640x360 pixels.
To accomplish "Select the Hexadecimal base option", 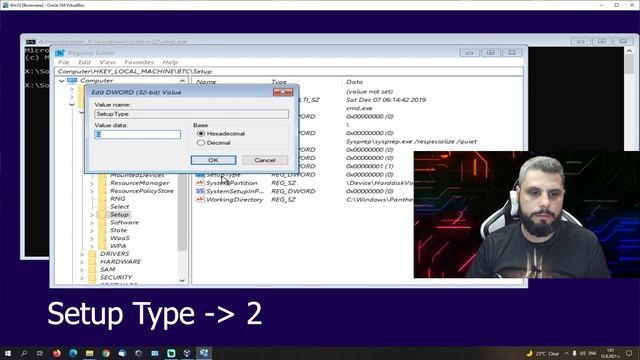I will tap(201, 133).
